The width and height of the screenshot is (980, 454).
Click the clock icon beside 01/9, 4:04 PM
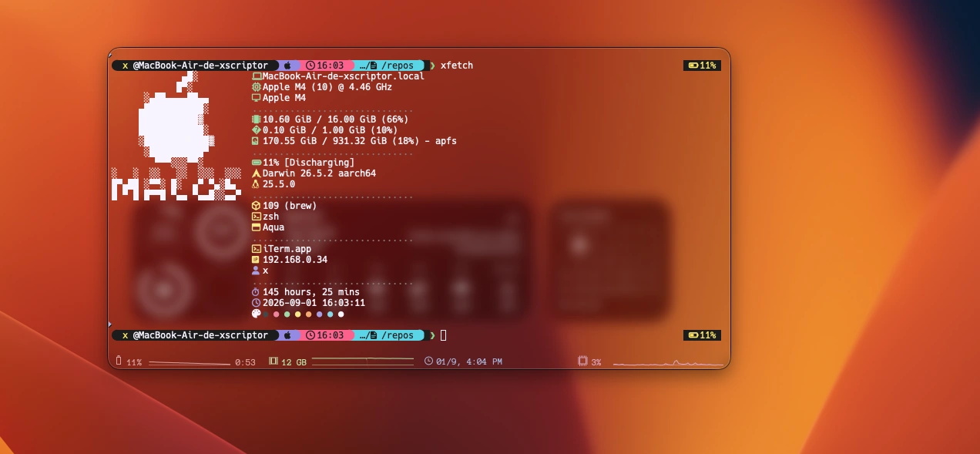tap(428, 362)
